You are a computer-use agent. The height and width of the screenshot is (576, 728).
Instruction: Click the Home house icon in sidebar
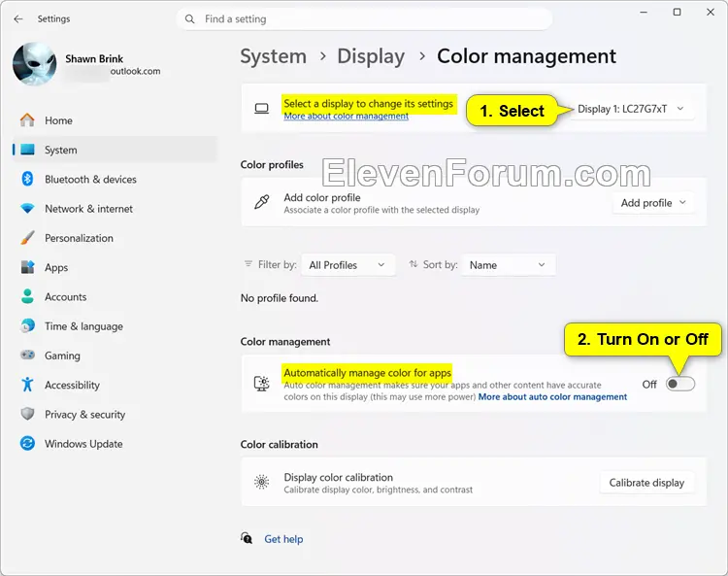pyautogui.click(x=27, y=120)
